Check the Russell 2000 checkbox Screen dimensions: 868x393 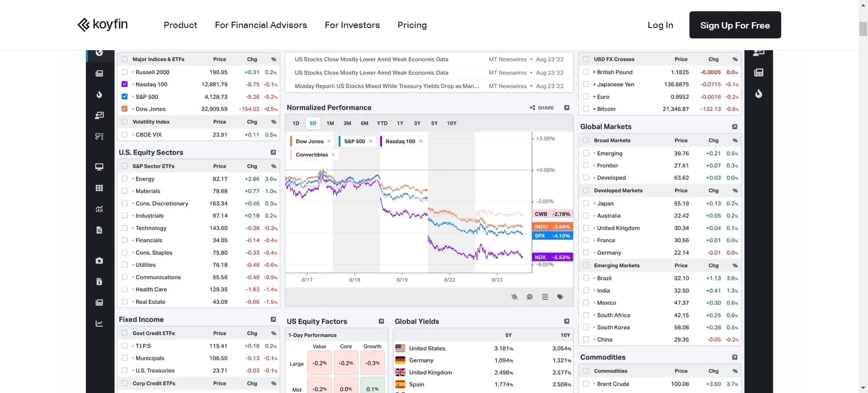pyautogui.click(x=125, y=72)
